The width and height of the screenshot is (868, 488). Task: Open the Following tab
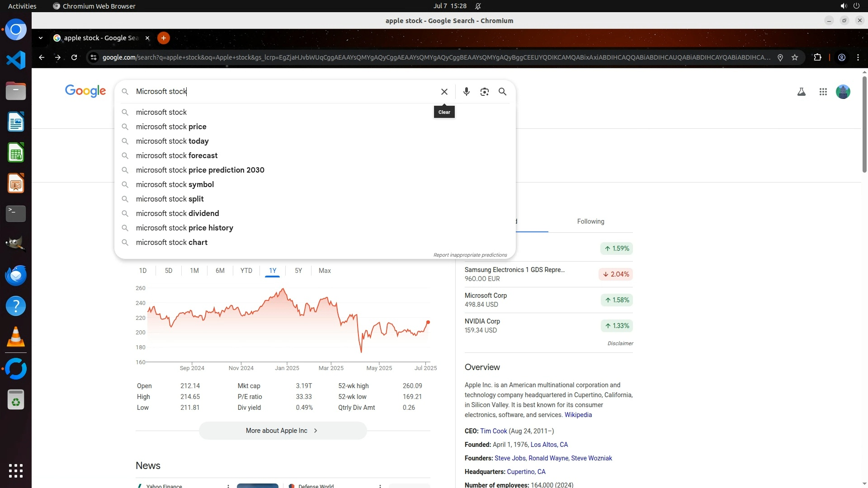pos(590,221)
